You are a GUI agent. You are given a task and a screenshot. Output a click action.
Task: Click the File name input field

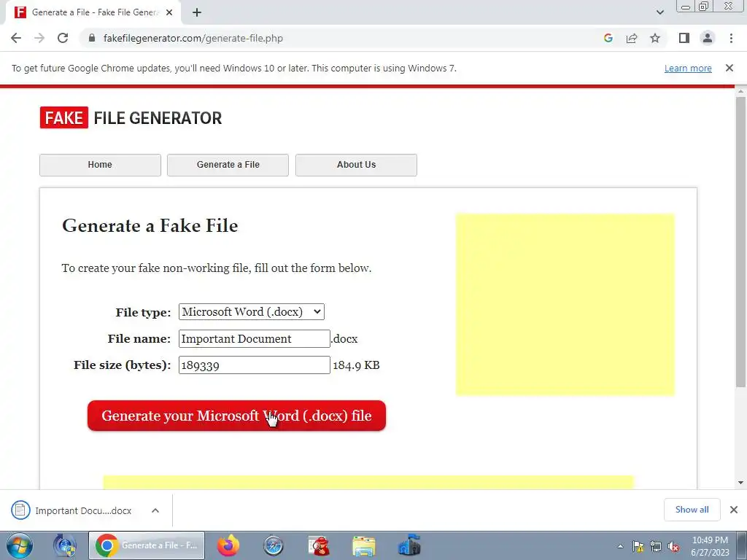tap(255, 338)
